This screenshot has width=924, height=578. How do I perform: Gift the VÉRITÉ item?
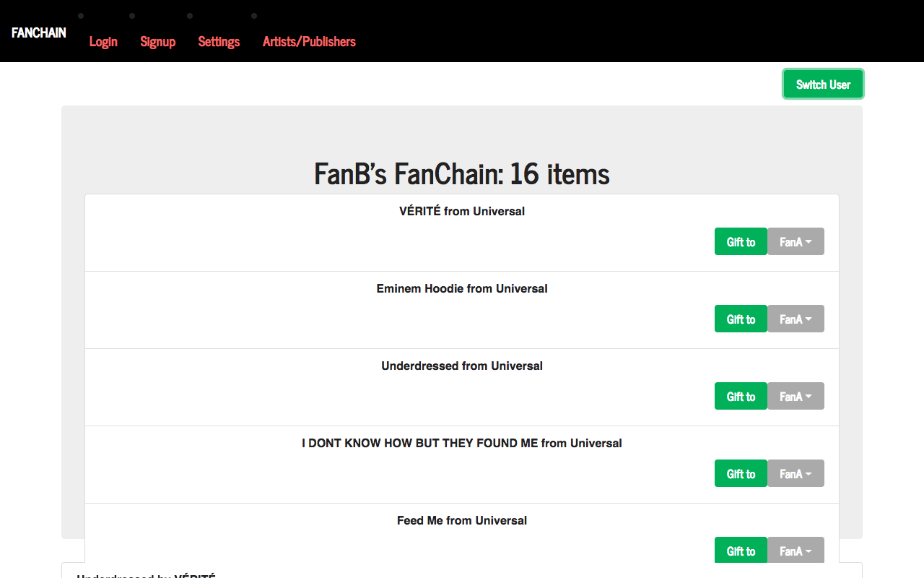point(741,241)
